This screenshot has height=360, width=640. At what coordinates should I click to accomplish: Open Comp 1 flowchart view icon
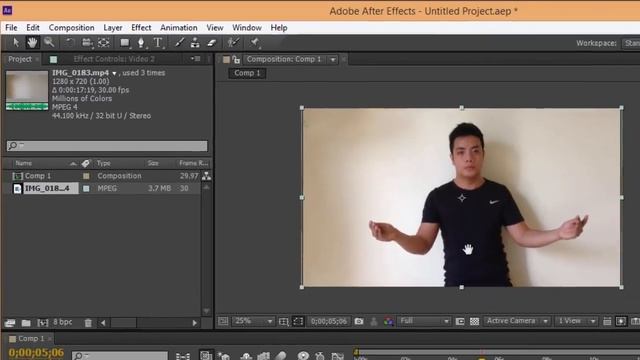207,176
